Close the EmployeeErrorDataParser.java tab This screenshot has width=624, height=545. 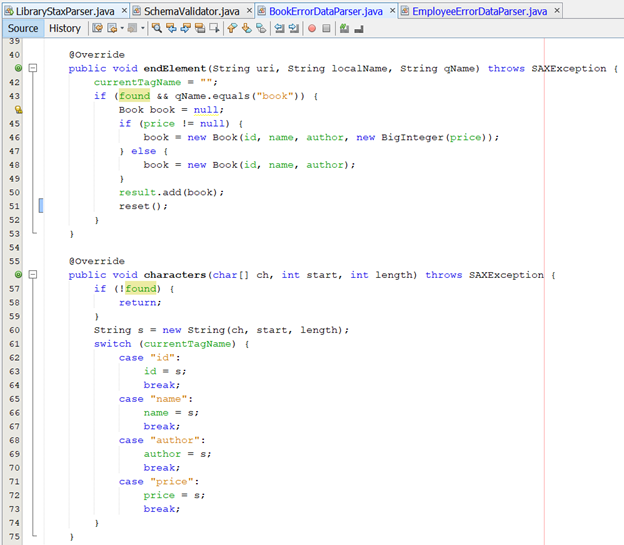point(557,11)
